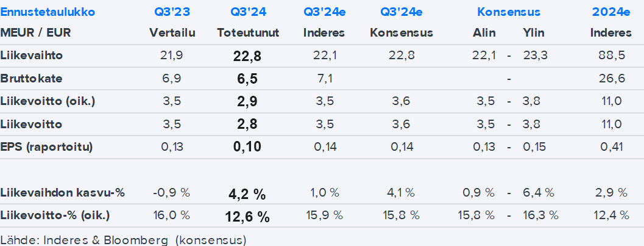Image resolution: width=644 pixels, height=246 pixels.
Task: Click the bold 22,8 actual revenue value
Action: point(247,56)
